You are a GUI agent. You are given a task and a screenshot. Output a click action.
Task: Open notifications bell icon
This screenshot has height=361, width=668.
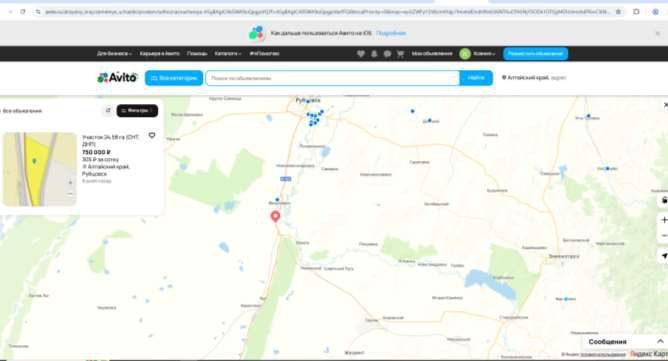tap(374, 54)
